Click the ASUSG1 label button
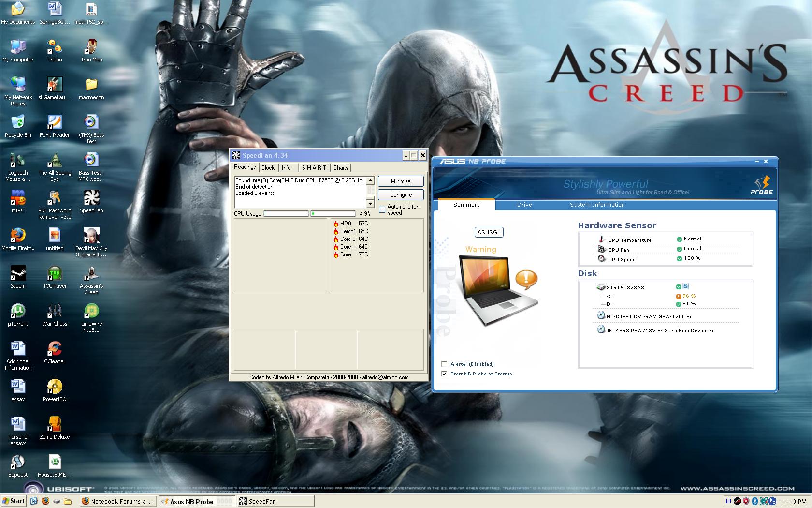This screenshot has width=812, height=508. pos(489,232)
